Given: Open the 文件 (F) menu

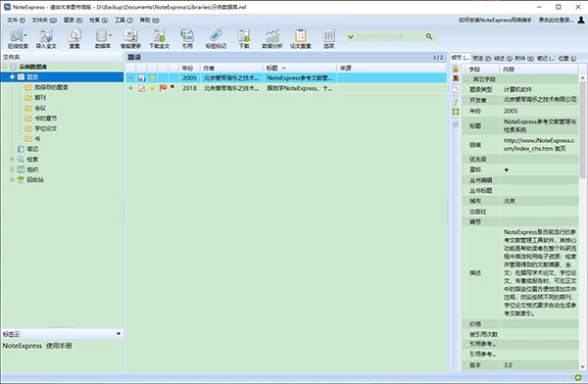Looking at the screenshot, I should click(x=16, y=20).
